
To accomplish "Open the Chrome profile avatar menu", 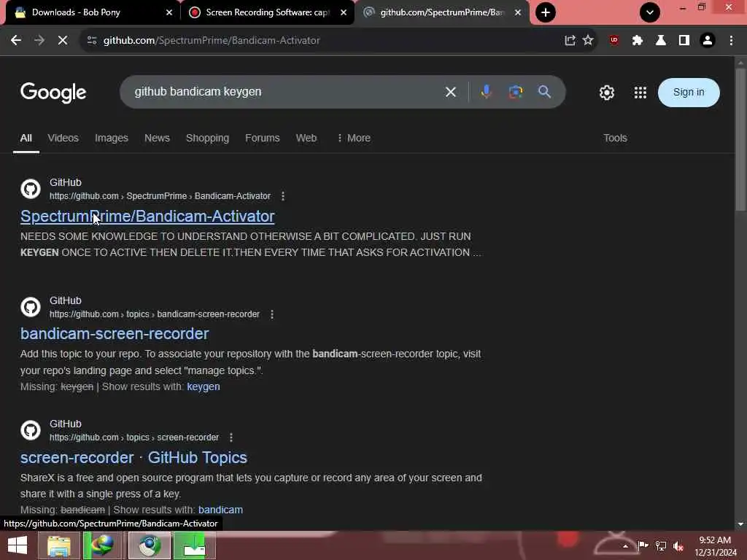I will [x=708, y=41].
